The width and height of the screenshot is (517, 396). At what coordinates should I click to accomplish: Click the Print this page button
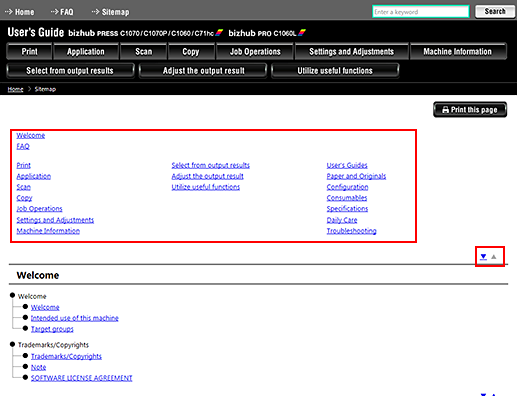click(470, 110)
